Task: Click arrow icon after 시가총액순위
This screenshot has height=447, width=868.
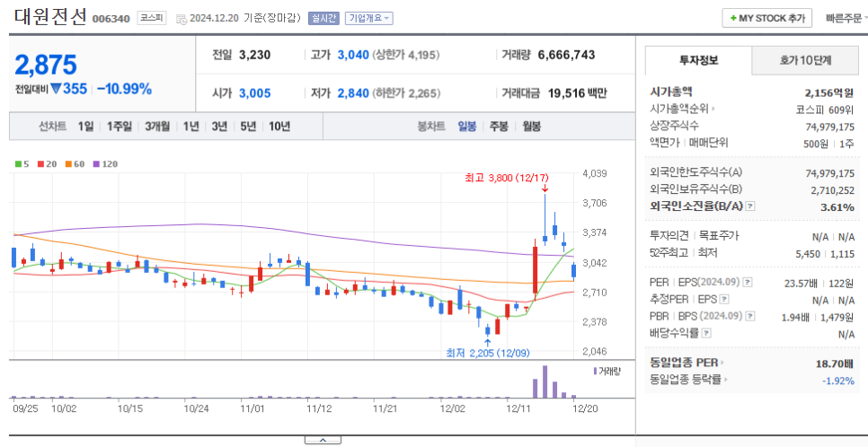Action: point(713,109)
